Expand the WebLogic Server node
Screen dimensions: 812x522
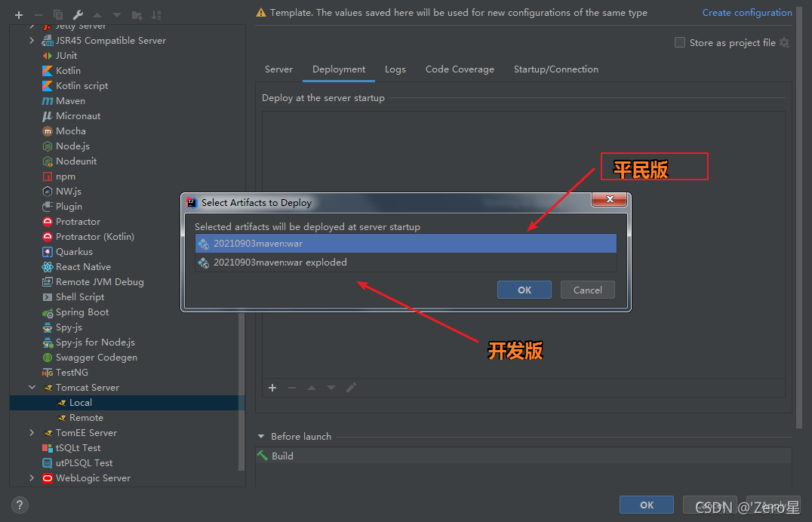[x=32, y=478]
